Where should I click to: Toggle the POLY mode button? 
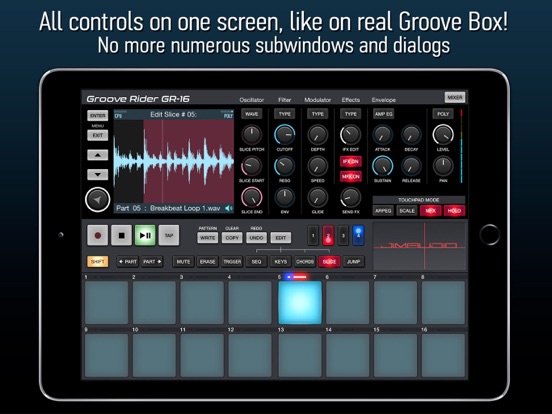[443, 114]
